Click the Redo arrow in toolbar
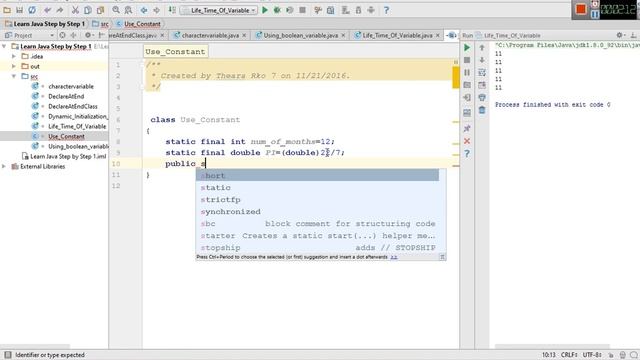The width and height of the screenshot is (640, 360). point(60,10)
